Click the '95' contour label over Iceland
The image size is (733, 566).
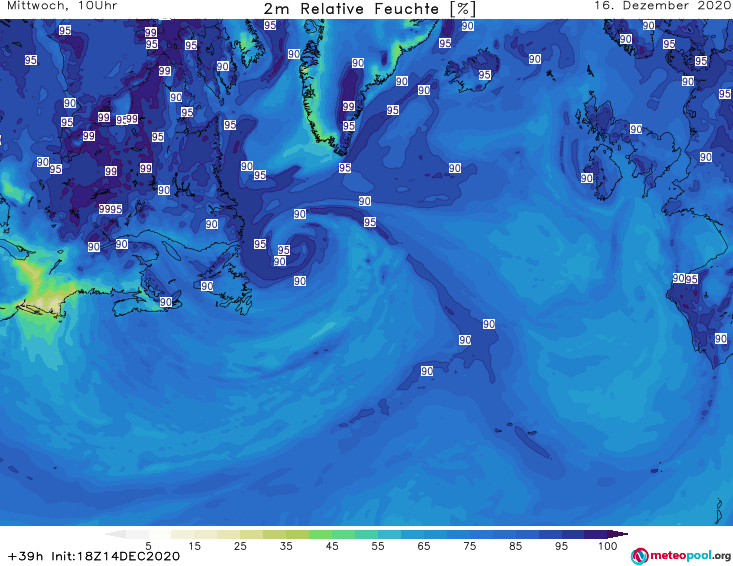pyautogui.click(x=485, y=75)
